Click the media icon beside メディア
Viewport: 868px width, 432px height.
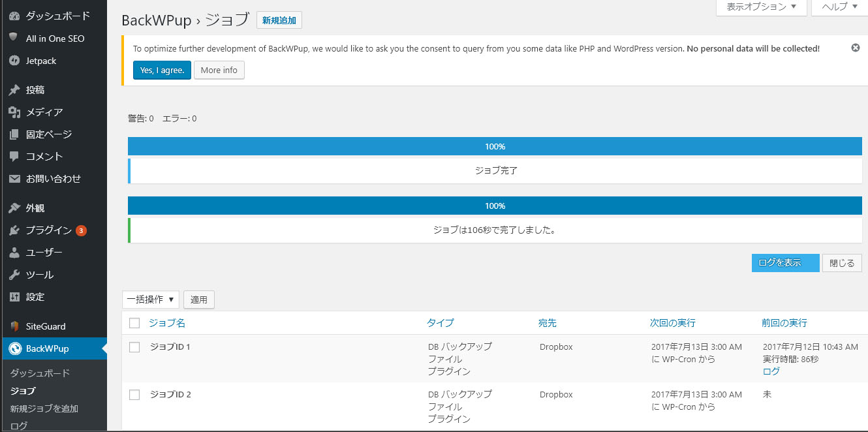click(14, 112)
